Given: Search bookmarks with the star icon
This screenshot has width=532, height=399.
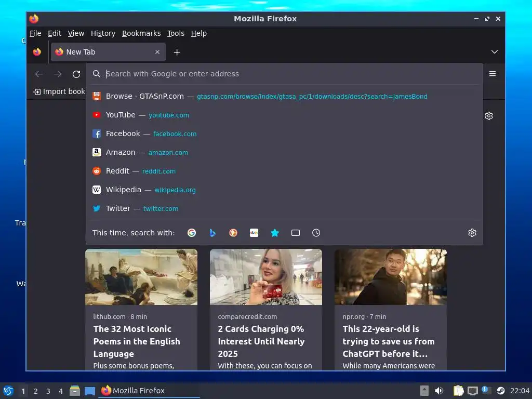Looking at the screenshot, I should click(275, 233).
